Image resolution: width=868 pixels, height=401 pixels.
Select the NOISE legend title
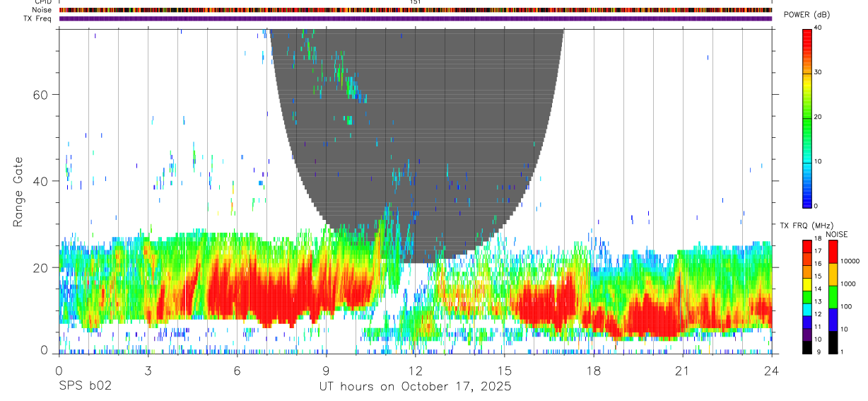[x=837, y=234]
